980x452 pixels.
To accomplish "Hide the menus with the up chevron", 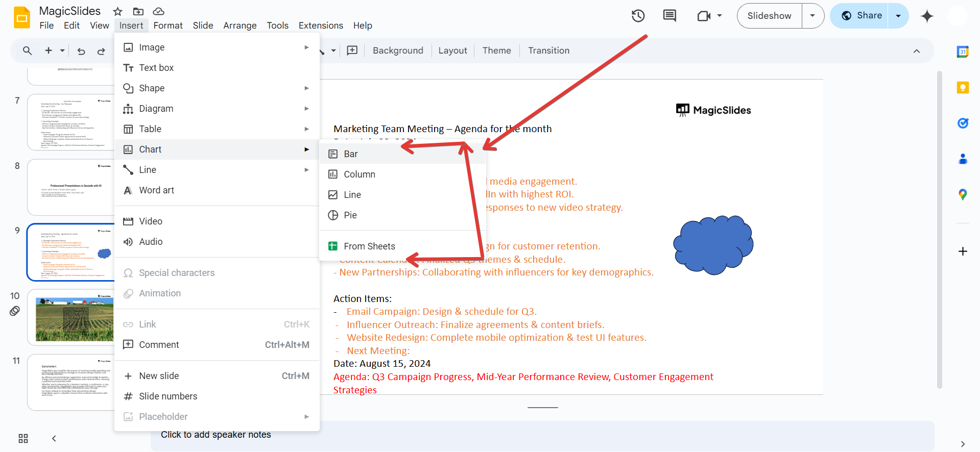I will tap(917, 51).
